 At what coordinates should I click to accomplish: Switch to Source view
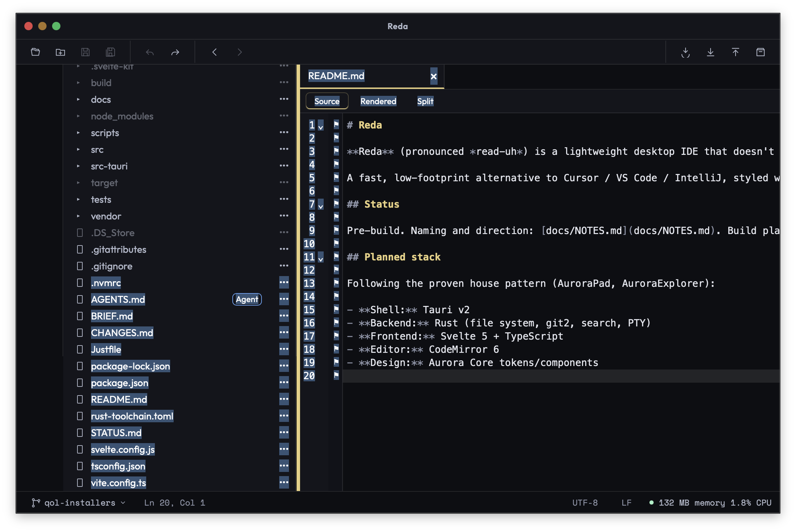point(327,101)
